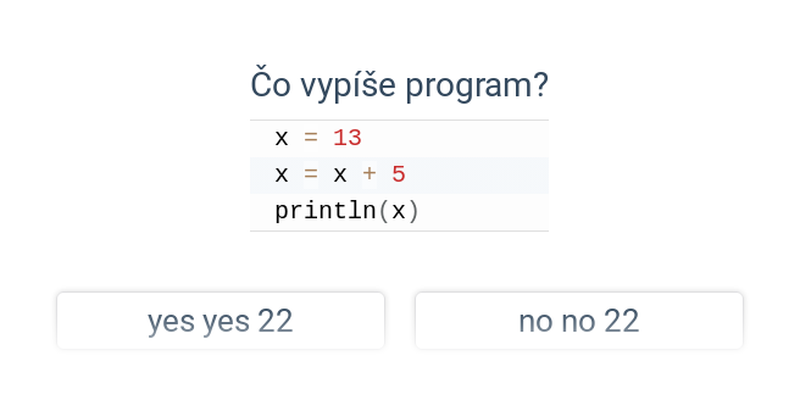
Task: Click the equals sign on the first code line
Action: click(311, 139)
